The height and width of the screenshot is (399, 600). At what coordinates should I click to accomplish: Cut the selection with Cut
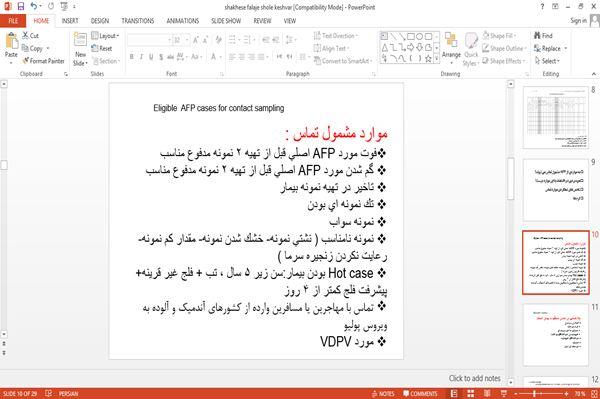[30, 36]
